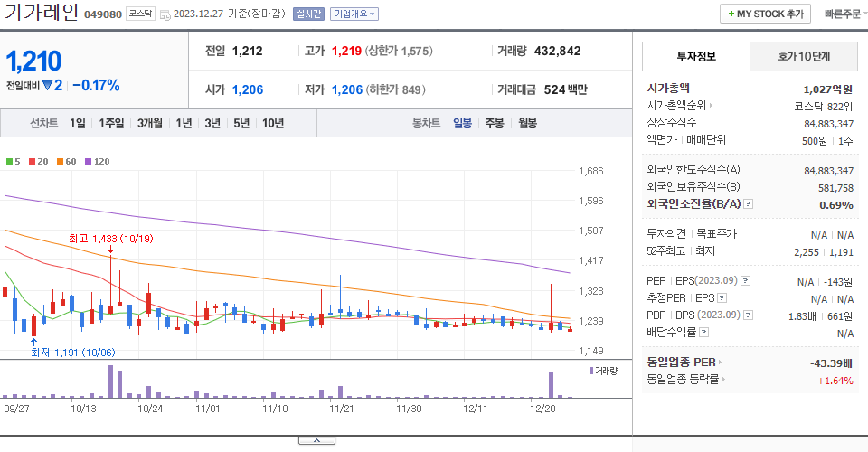This screenshot has width=868, height=452.
Task: Open the 동일업종 PER link
Action: (684, 363)
